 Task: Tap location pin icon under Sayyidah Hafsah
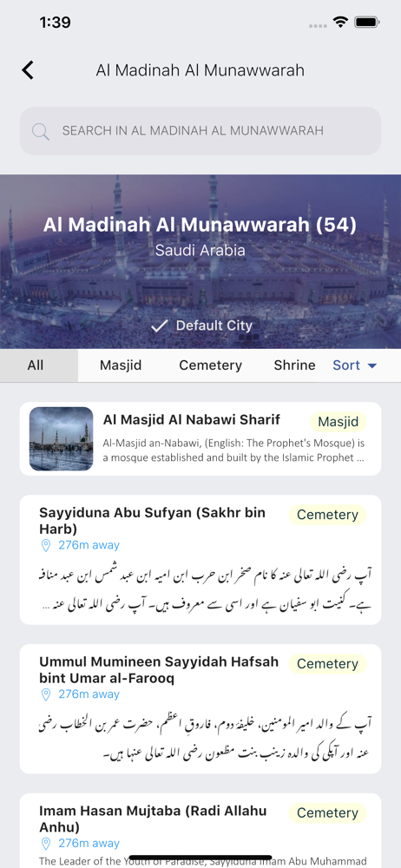point(46,694)
